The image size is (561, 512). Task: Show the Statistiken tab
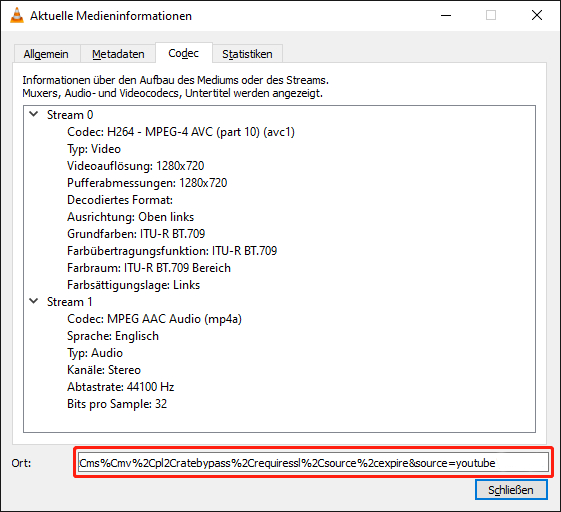(x=247, y=54)
